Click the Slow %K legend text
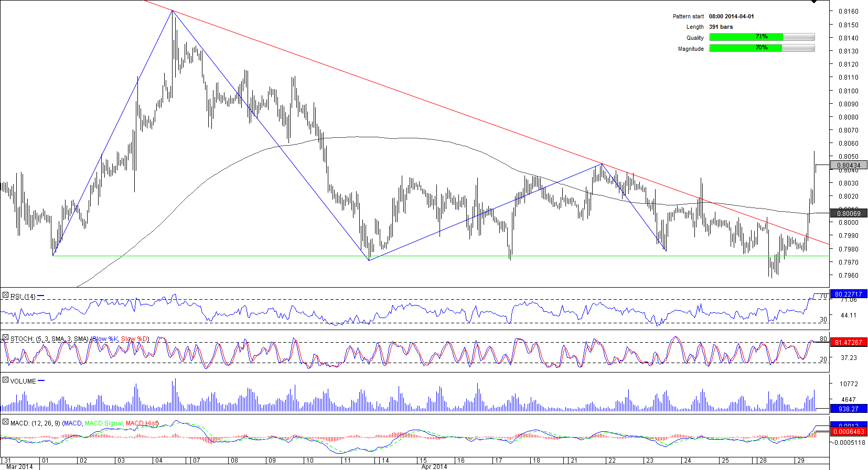 point(106,339)
